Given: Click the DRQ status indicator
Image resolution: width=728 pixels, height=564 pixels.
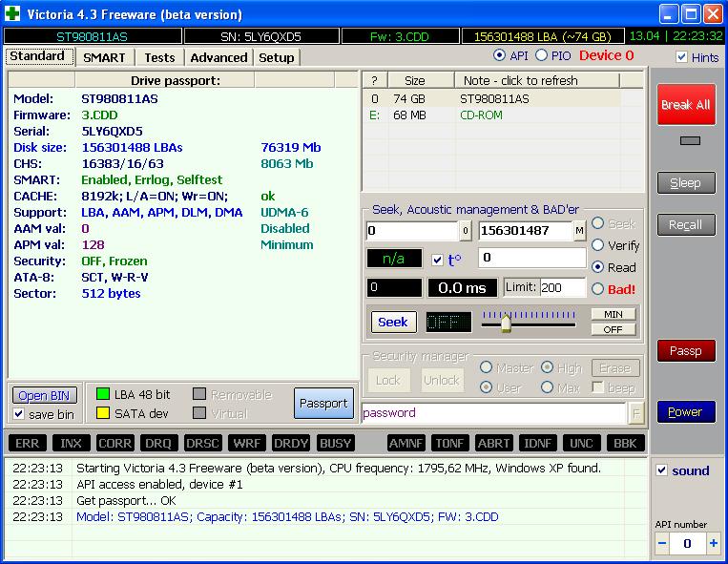Looking at the screenshot, I should pyautogui.click(x=158, y=444).
